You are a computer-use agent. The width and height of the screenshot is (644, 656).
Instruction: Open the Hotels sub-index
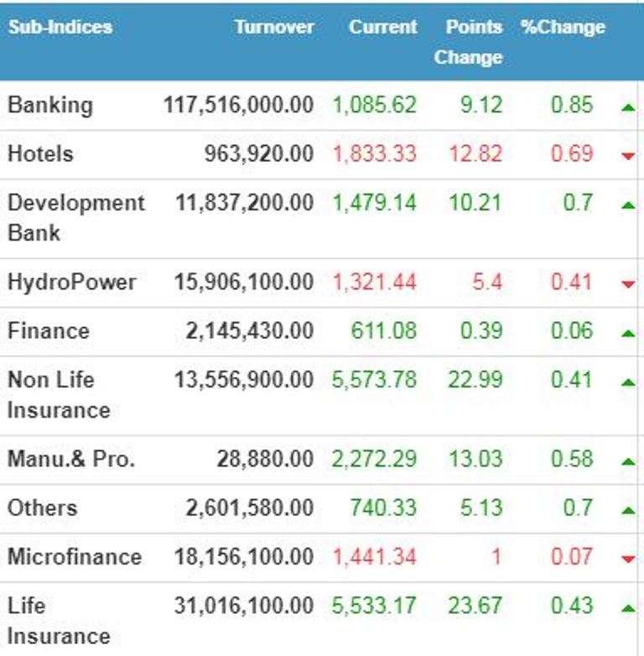40,154
